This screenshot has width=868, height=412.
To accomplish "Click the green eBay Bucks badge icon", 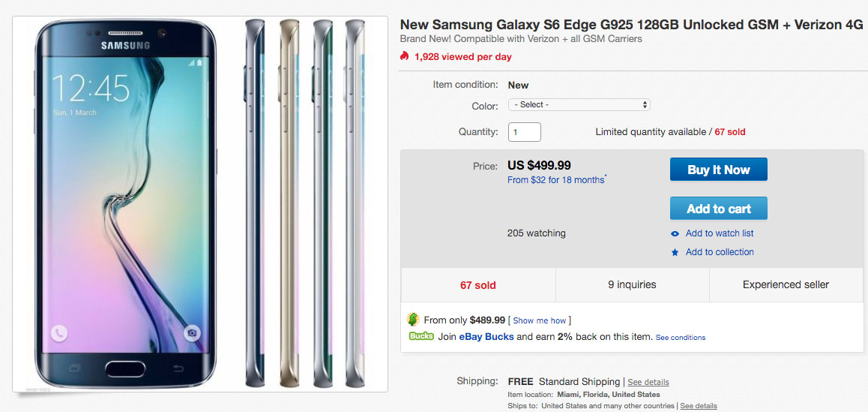I will (421, 336).
